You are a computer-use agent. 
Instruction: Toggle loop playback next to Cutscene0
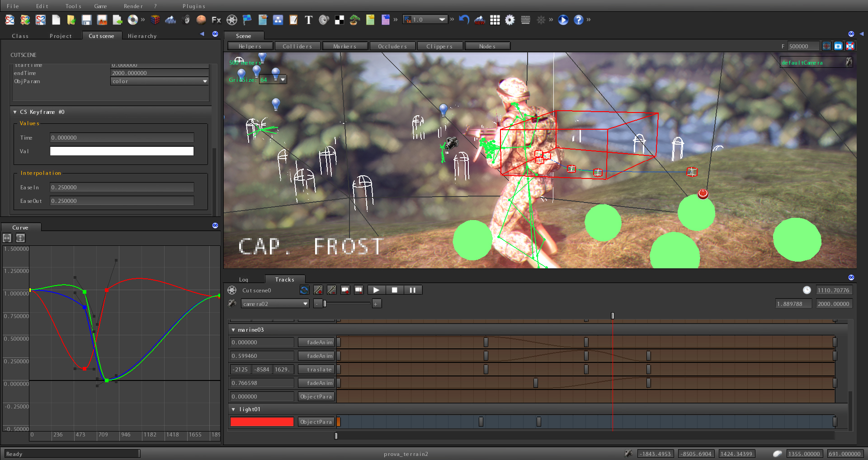pos(304,290)
